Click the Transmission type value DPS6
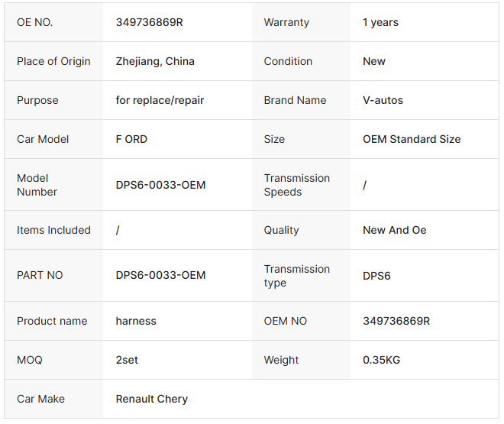This screenshot has height=424, width=504. coord(376,276)
